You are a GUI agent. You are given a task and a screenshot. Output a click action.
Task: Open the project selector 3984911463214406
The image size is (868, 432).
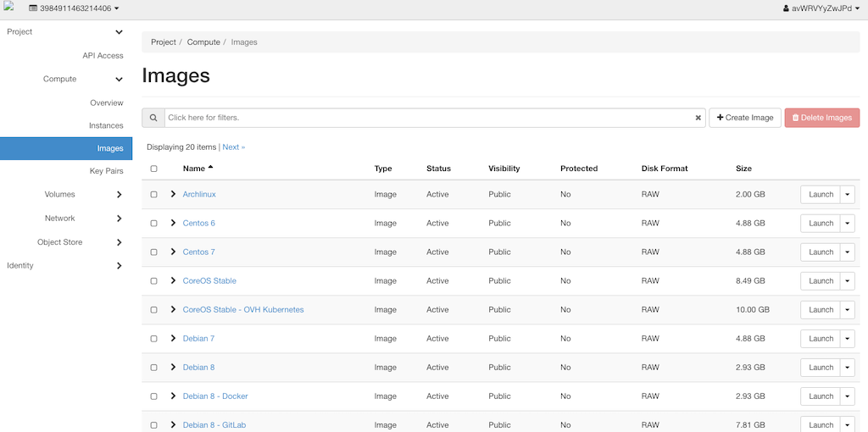[74, 8]
